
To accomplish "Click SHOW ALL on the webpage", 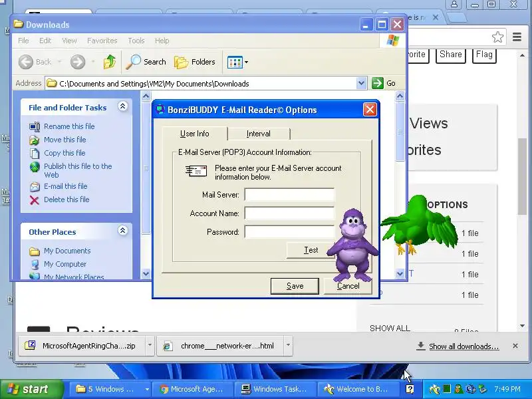I will coord(390,329).
